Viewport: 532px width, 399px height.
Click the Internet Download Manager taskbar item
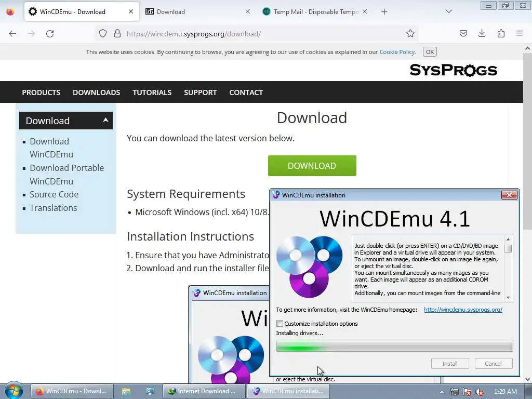pyautogui.click(x=204, y=391)
